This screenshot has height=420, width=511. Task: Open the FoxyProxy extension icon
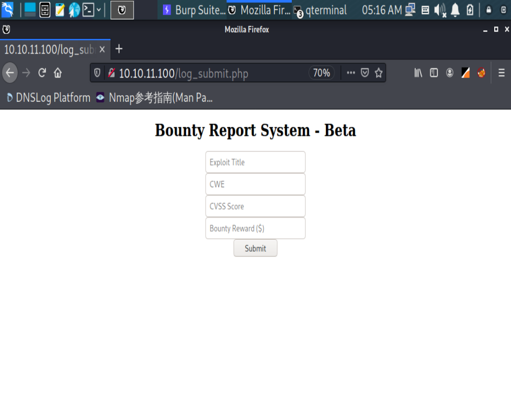pyautogui.click(x=481, y=73)
